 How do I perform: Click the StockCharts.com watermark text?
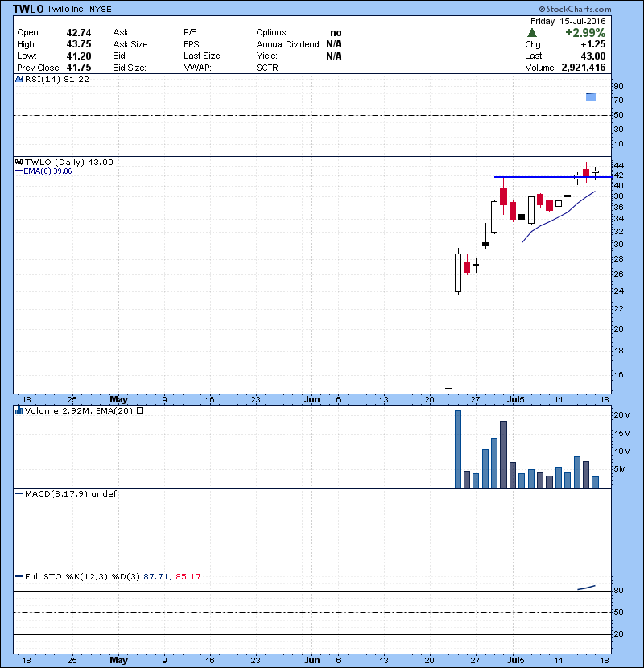click(x=575, y=9)
